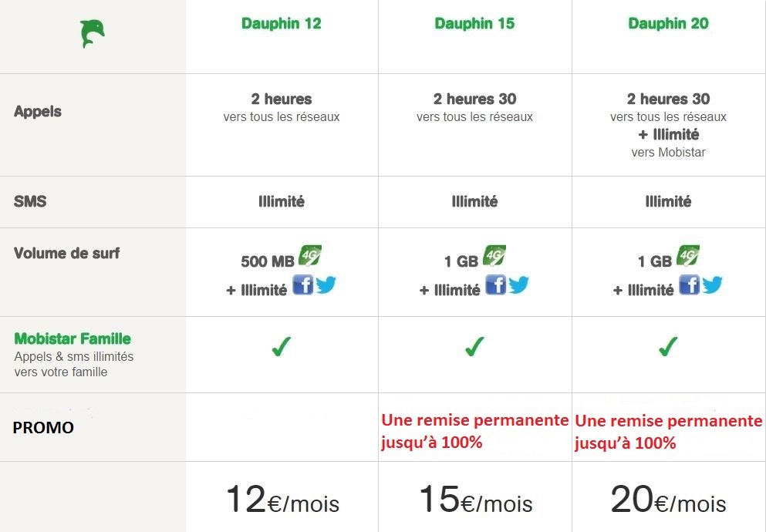This screenshot has width=766, height=532.
Task: Click the Facebook icon in Dauphin 20 column
Action: (689, 285)
